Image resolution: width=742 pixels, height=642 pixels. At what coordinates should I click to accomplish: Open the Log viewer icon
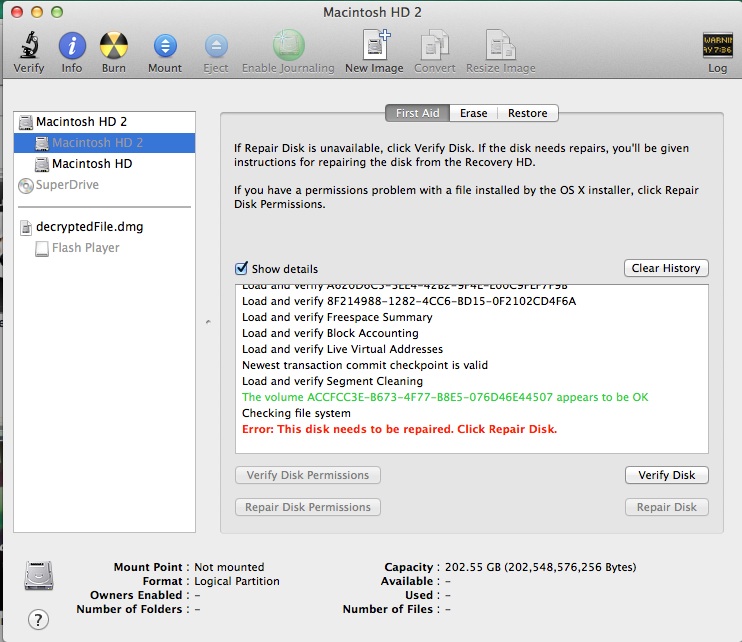pyautogui.click(x=717, y=45)
